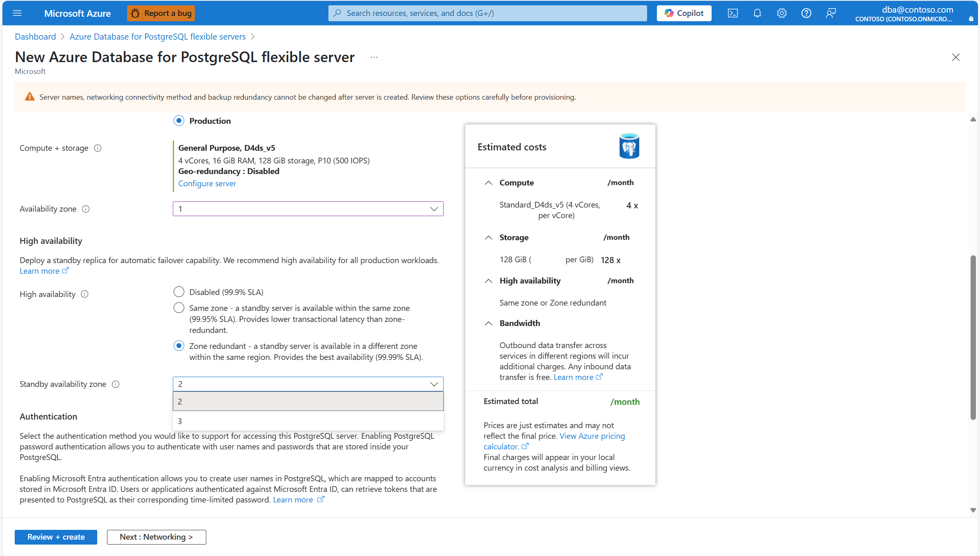Click the search resources input field
Viewport: 980px width, 556px height.
[487, 13]
